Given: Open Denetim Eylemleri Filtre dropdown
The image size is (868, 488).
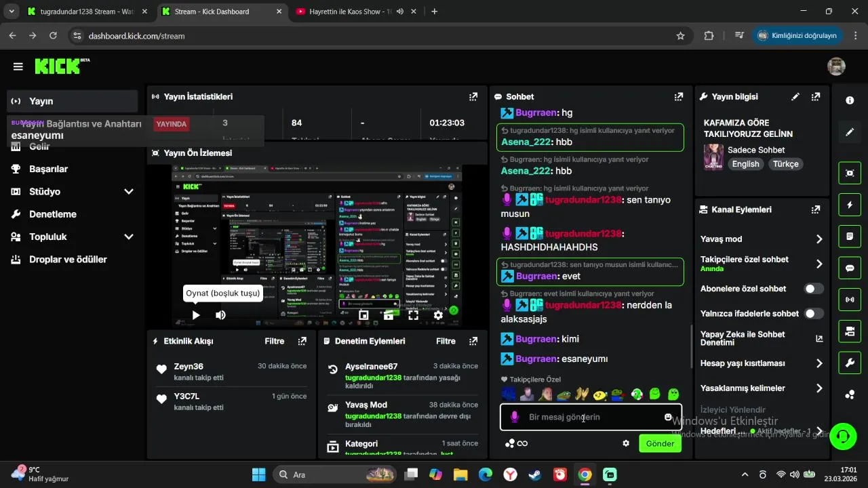Looking at the screenshot, I should pos(446,341).
